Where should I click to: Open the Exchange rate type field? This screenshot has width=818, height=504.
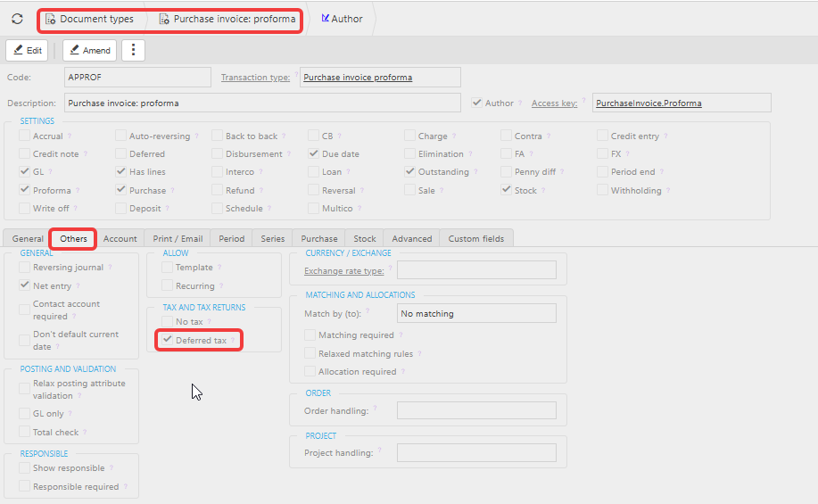coord(476,270)
